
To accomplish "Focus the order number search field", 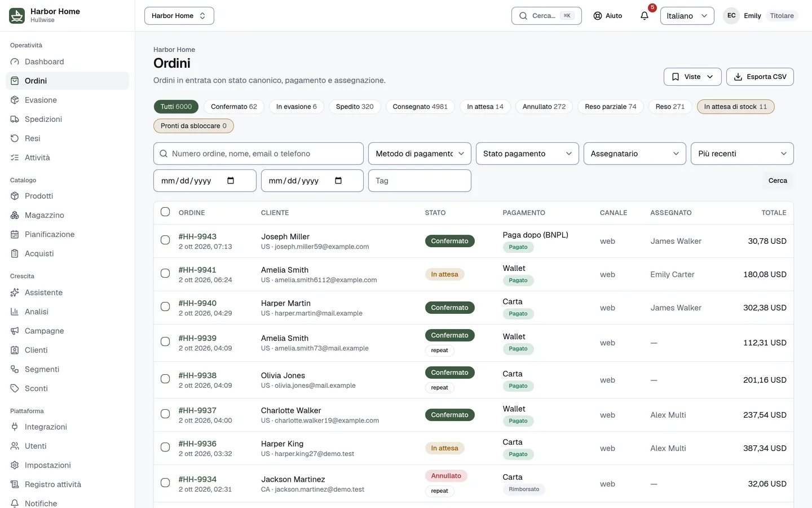I will coord(258,154).
